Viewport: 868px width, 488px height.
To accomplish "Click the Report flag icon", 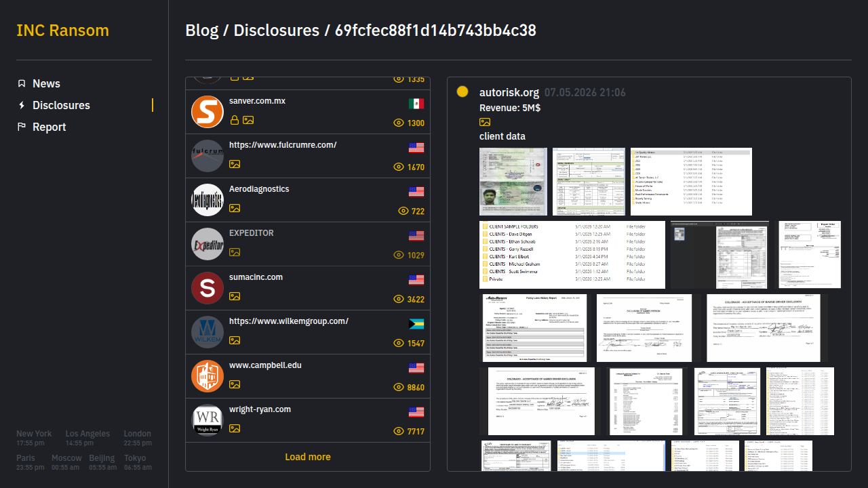I will [x=22, y=127].
